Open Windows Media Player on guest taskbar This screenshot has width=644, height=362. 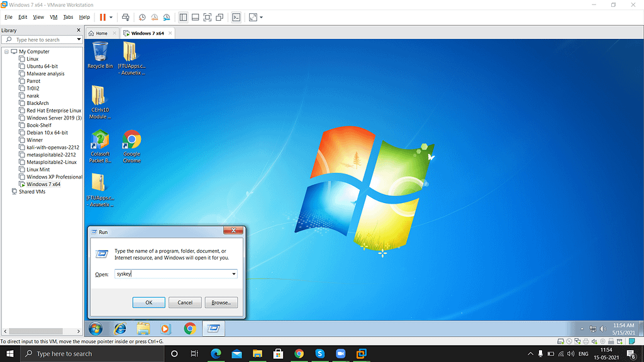(x=165, y=329)
